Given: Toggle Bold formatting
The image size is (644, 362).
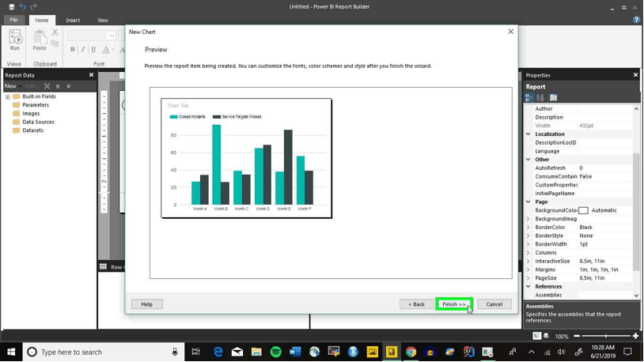Looking at the screenshot, I should click(73, 49).
